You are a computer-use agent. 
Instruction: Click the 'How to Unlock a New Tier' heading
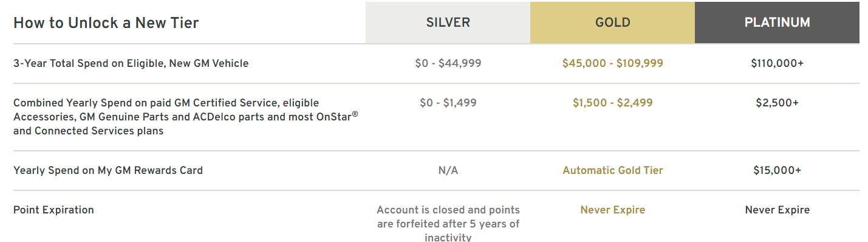click(106, 23)
